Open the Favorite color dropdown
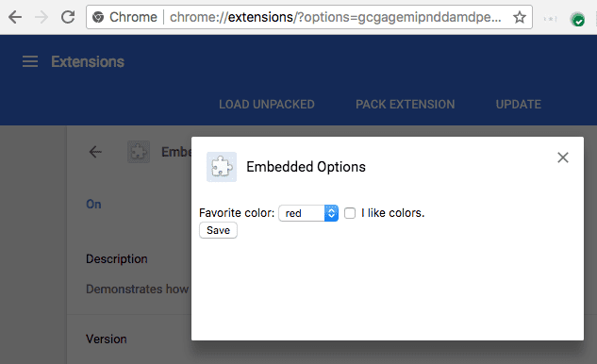The image size is (597, 364). (x=308, y=213)
